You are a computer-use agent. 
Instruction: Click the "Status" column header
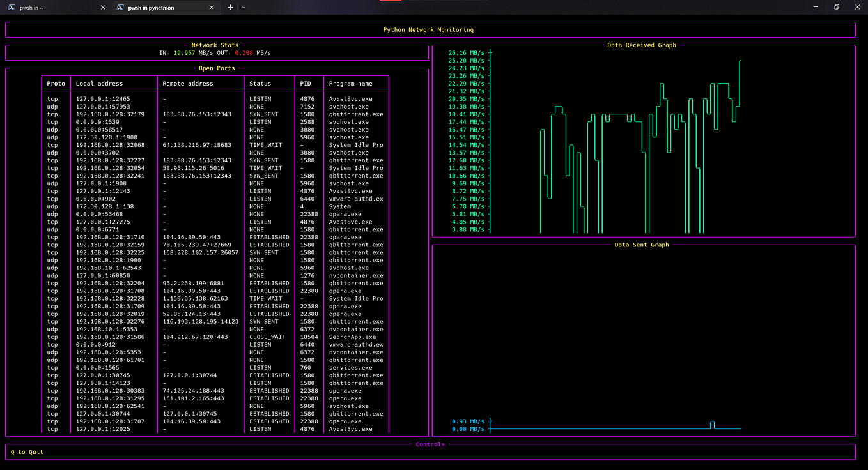(260, 84)
